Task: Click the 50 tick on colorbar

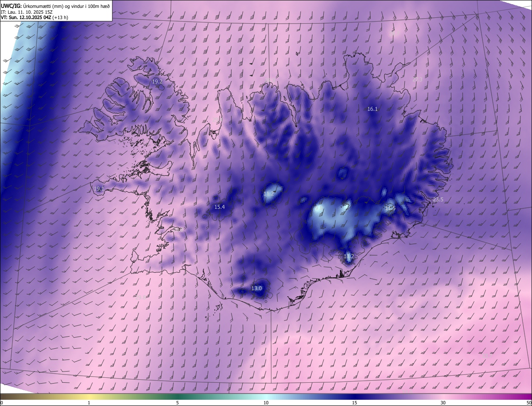Action: tap(529, 403)
